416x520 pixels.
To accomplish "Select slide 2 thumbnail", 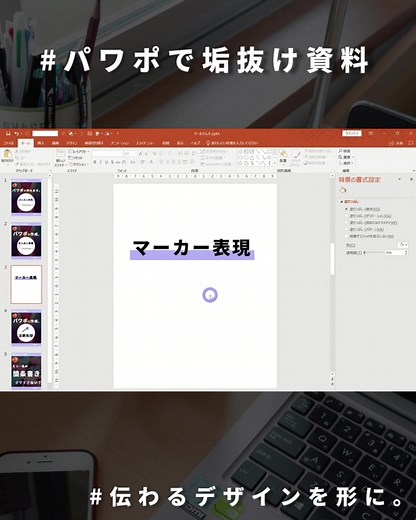I will click(x=26, y=241).
